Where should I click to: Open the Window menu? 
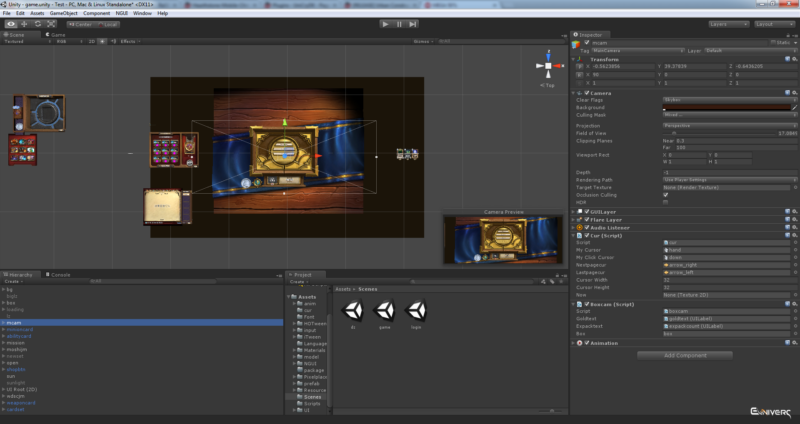(x=142, y=13)
